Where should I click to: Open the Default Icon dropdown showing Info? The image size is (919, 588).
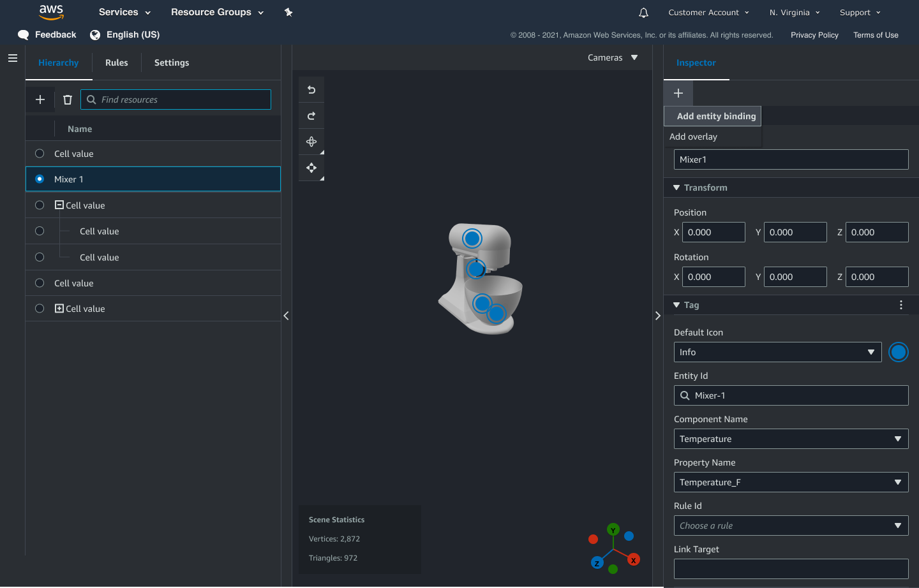(777, 351)
